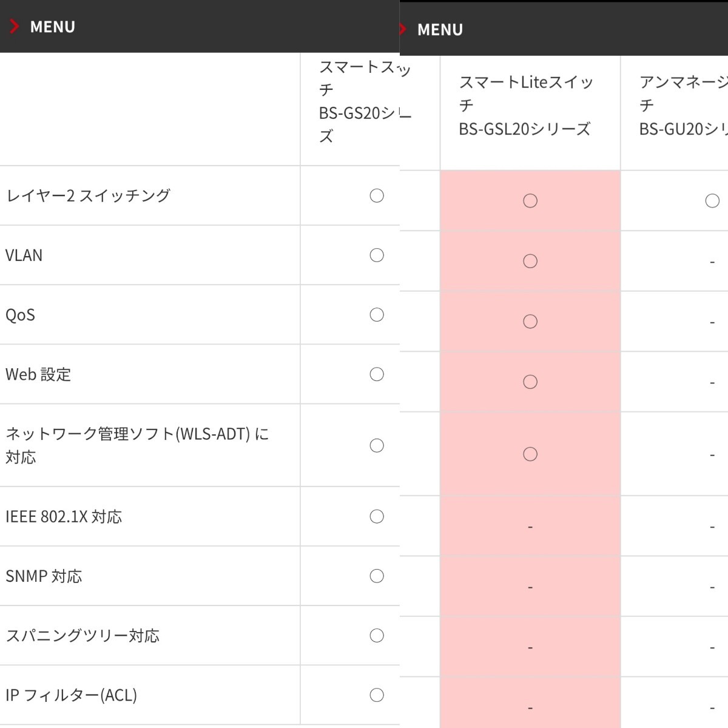Click the circle mark in the スパニングツリー対応 row
Viewport: 728px width, 728px height.
(x=377, y=635)
